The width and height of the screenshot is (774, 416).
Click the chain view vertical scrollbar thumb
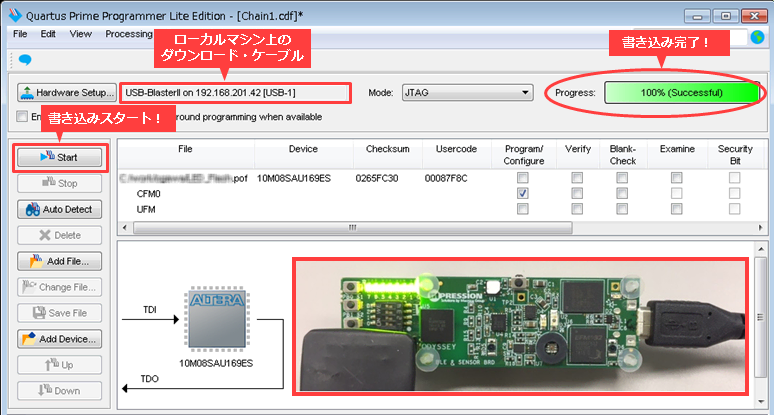760,317
